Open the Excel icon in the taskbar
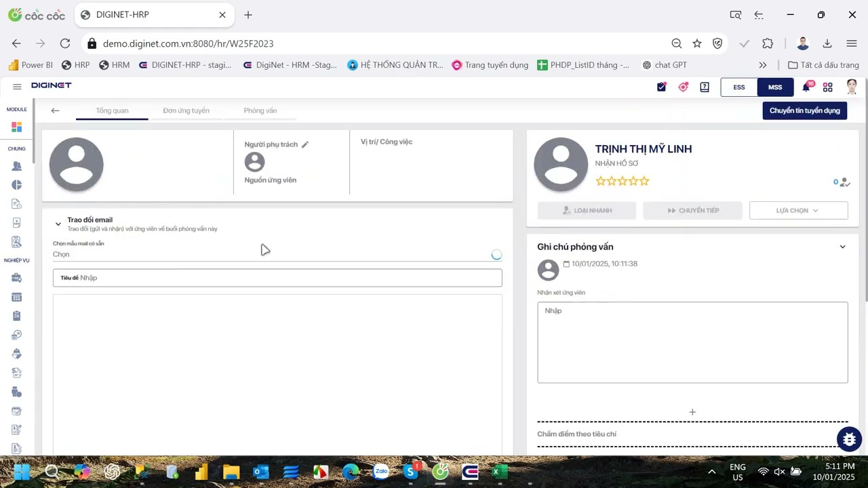 (499, 472)
